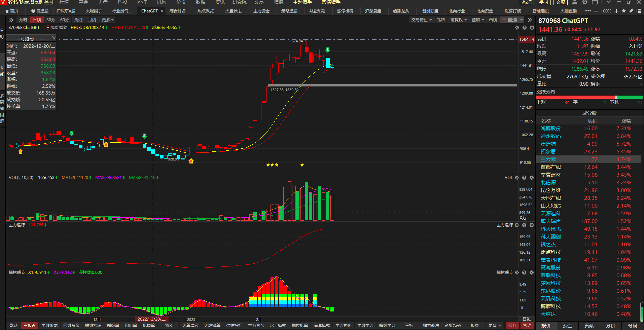Close the 主力追踪 indicator panel
644x330 pixels.
coord(532,225)
